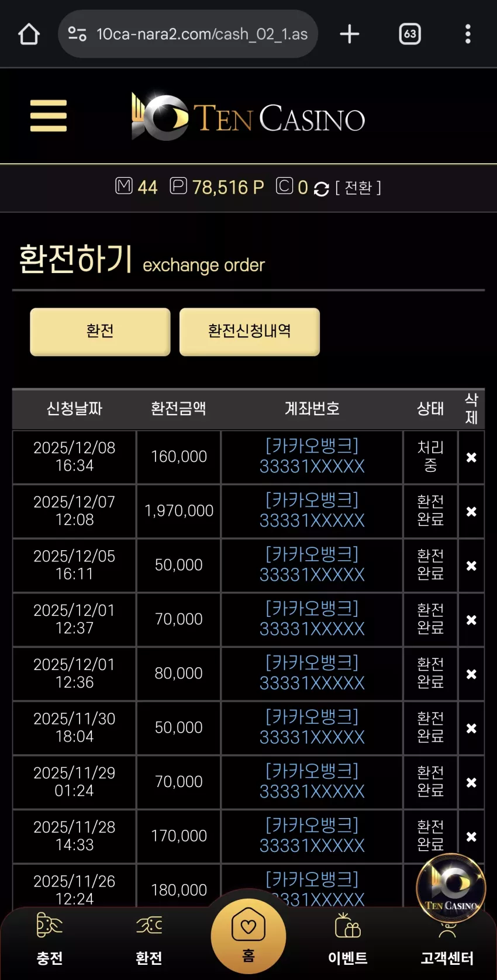Remove the 2025/12/05 50,000 entry
This screenshot has height=980, width=497.
(471, 566)
